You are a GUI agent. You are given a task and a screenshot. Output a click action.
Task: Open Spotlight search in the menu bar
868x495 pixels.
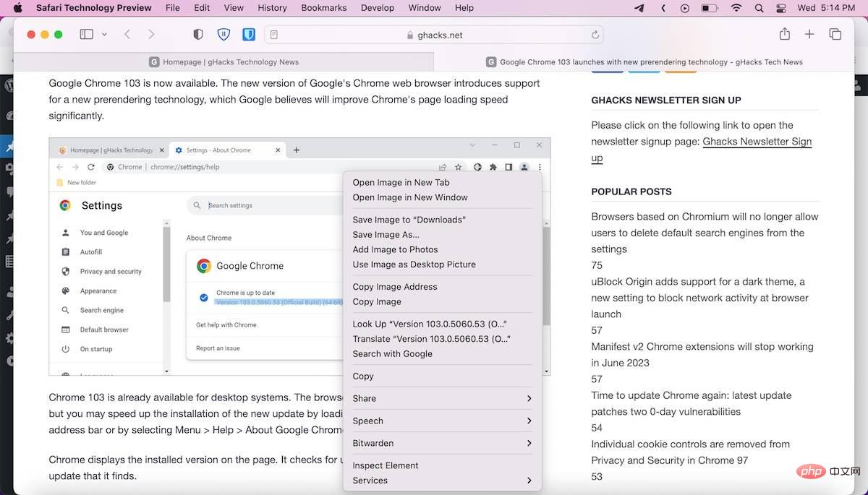[x=759, y=8]
